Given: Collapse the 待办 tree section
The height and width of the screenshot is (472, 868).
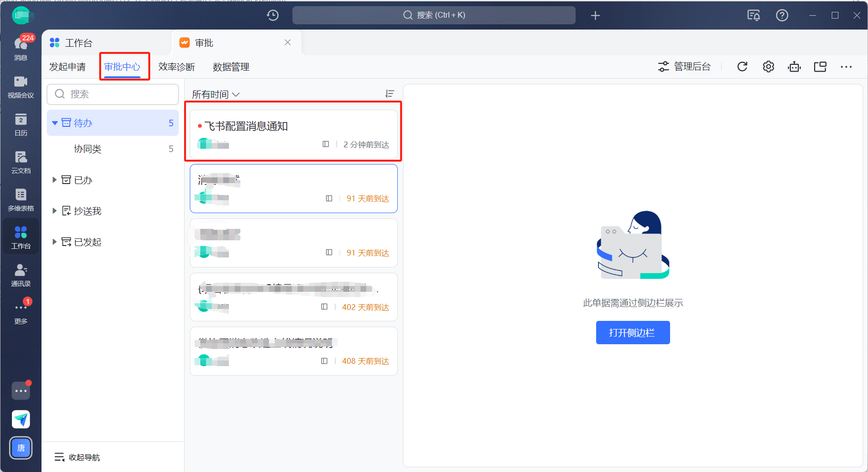Looking at the screenshot, I should (55, 123).
